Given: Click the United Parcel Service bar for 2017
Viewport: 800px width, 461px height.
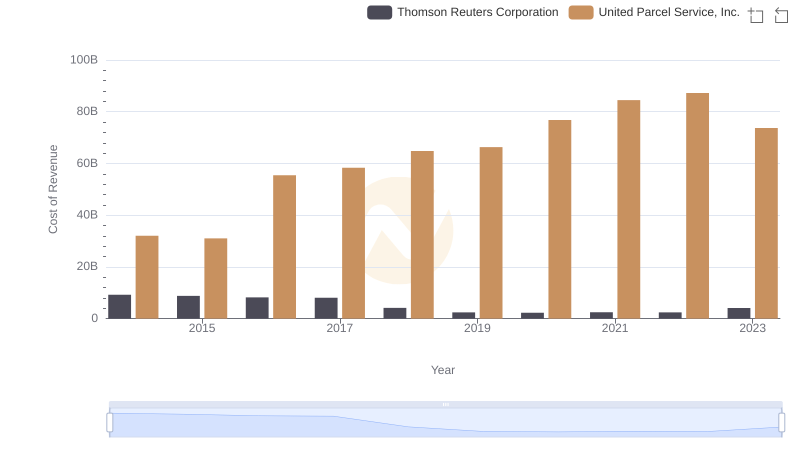Looking at the screenshot, I should click(x=353, y=243).
